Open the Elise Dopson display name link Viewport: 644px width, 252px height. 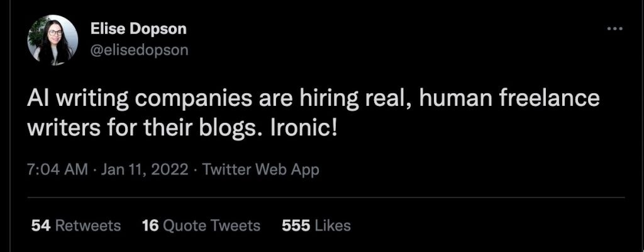point(138,30)
